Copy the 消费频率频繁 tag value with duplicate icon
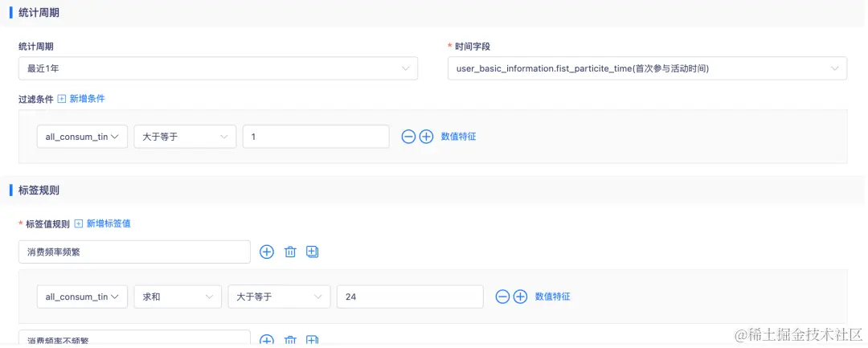The height and width of the screenshot is (348, 868). (x=312, y=252)
